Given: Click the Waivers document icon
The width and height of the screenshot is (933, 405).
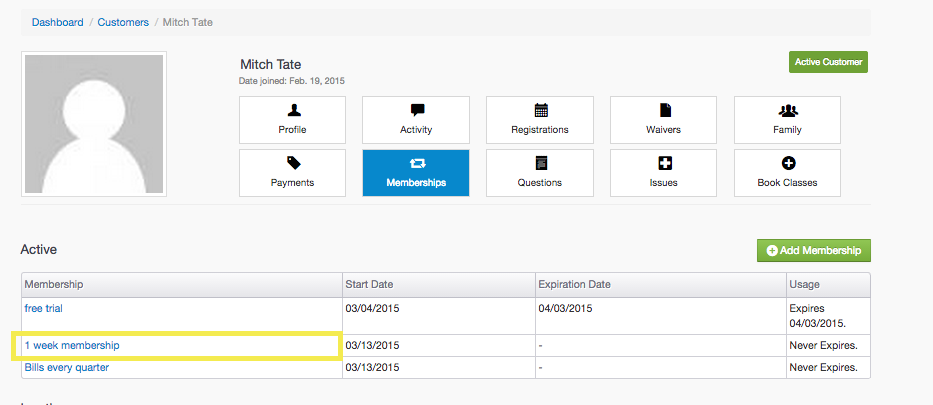Looking at the screenshot, I should (664, 110).
